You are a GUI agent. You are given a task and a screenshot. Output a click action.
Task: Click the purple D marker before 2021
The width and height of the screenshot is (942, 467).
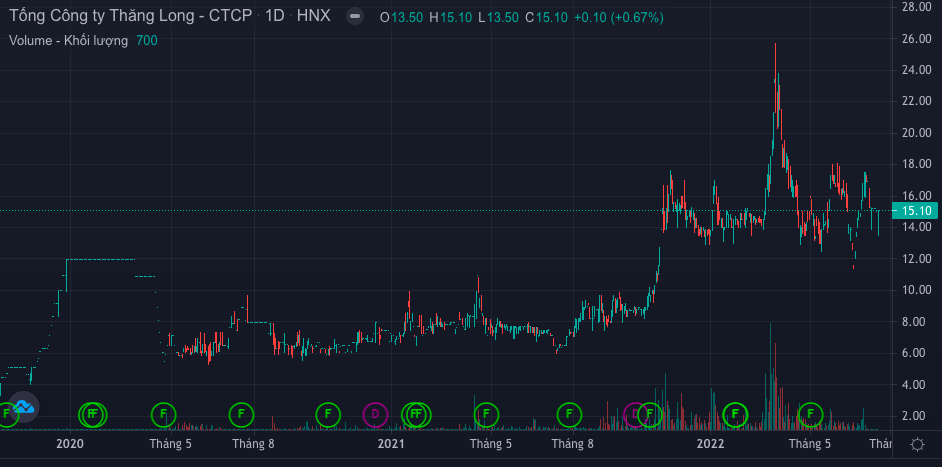coord(374,413)
